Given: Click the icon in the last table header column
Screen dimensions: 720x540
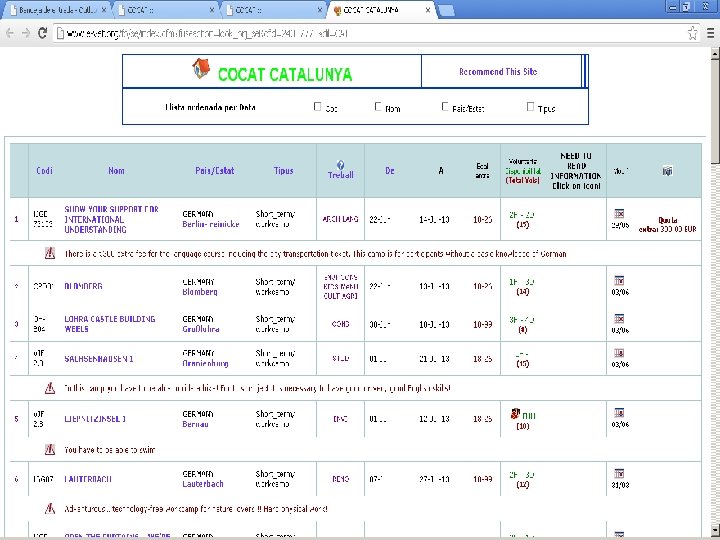Looking at the screenshot, I should point(667,171).
